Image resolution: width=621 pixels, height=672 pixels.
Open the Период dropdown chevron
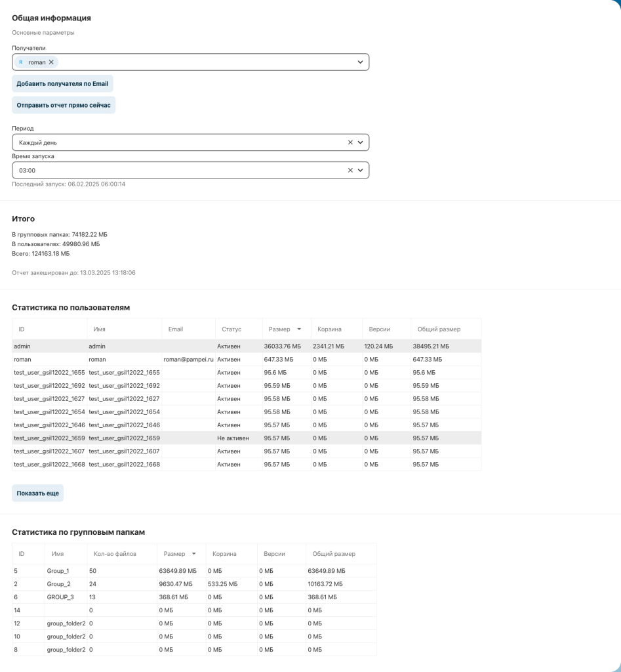(359, 142)
